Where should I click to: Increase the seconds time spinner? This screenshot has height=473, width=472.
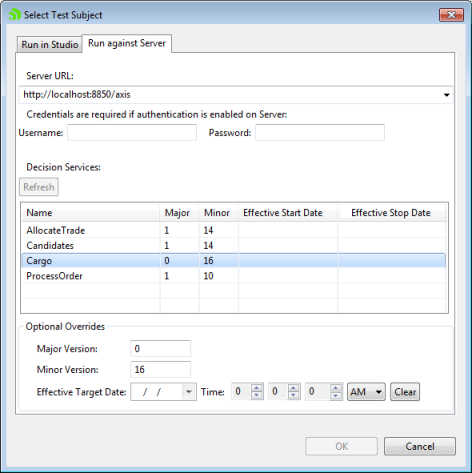(336, 388)
